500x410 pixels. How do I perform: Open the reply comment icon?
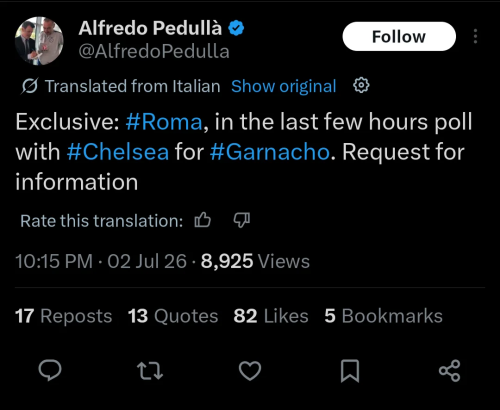[x=50, y=370]
